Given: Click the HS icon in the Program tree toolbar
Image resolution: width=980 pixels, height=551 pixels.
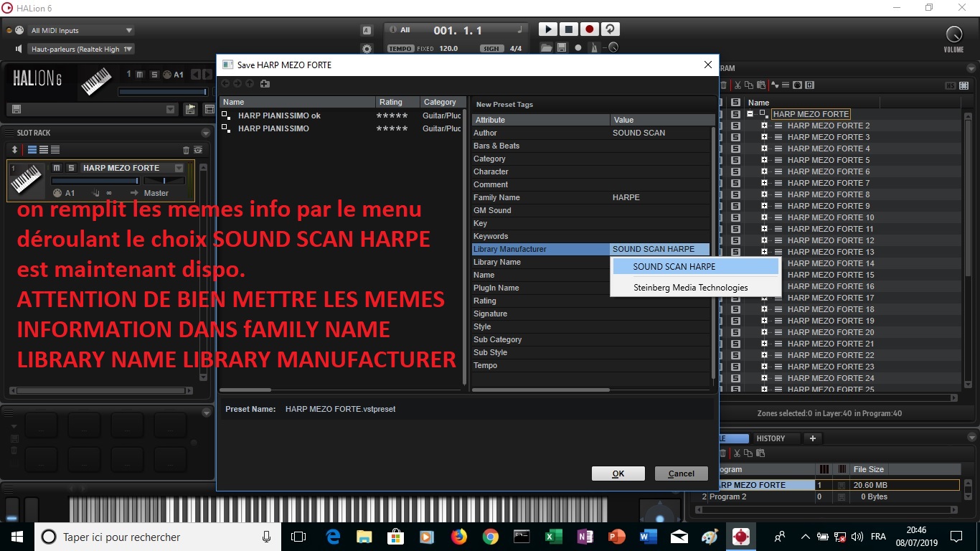Looking at the screenshot, I should click(951, 85).
